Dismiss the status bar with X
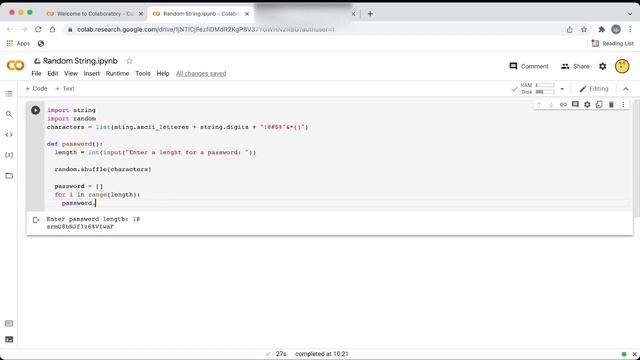The height and width of the screenshot is (360, 640). 635,354
